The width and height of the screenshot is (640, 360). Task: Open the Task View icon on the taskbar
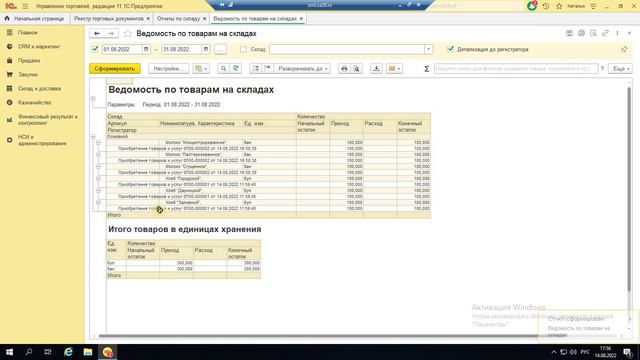[x=48, y=352]
